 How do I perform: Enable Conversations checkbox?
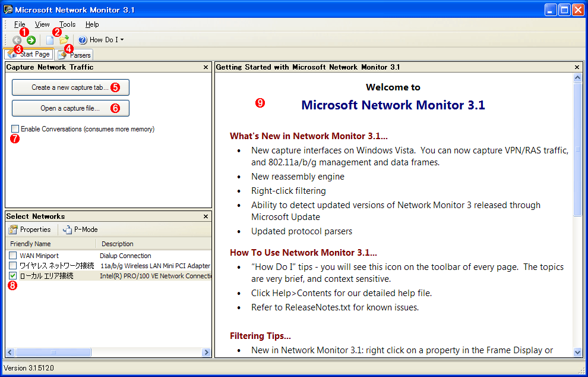(15, 129)
